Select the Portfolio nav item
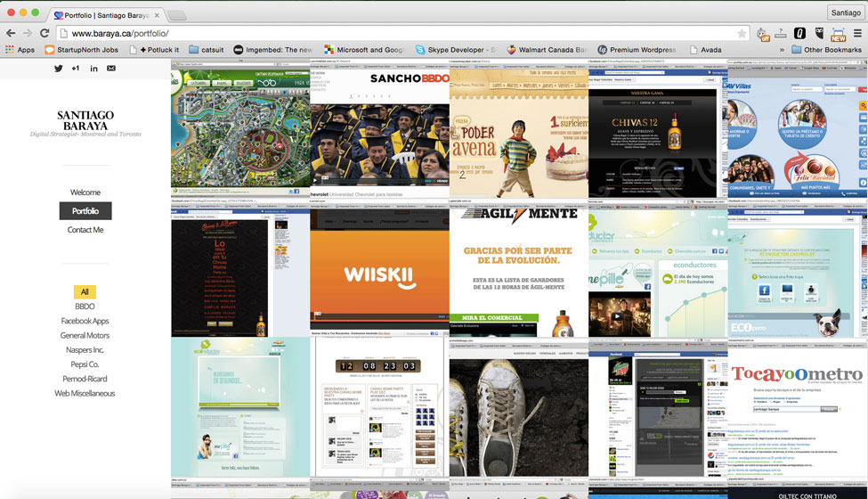Viewport: 868px width, 499px height. pos(85,210)
